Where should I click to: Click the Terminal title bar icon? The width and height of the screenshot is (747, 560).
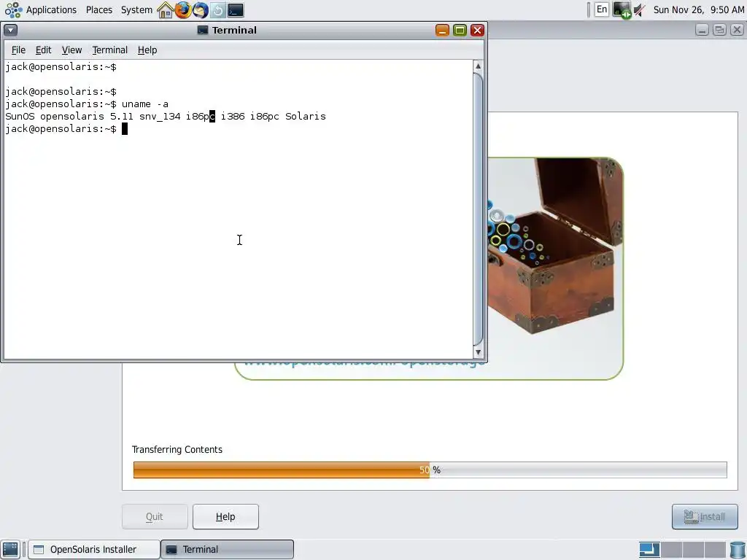pyautogui.click(x=203, y=30)
